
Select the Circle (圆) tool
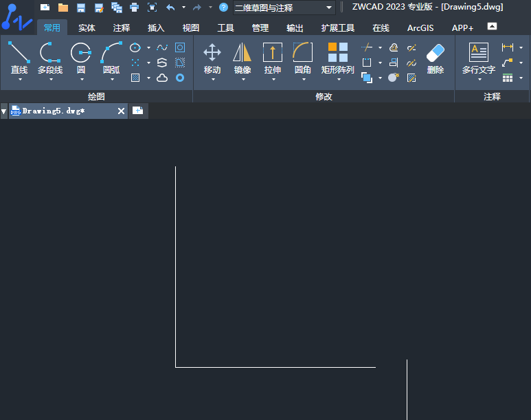pos(81,58)
